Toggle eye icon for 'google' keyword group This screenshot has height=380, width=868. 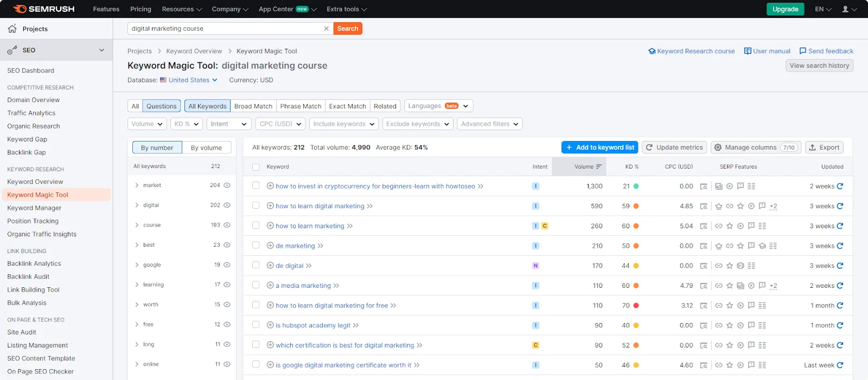pyautogui.click(x=227, y=265)
